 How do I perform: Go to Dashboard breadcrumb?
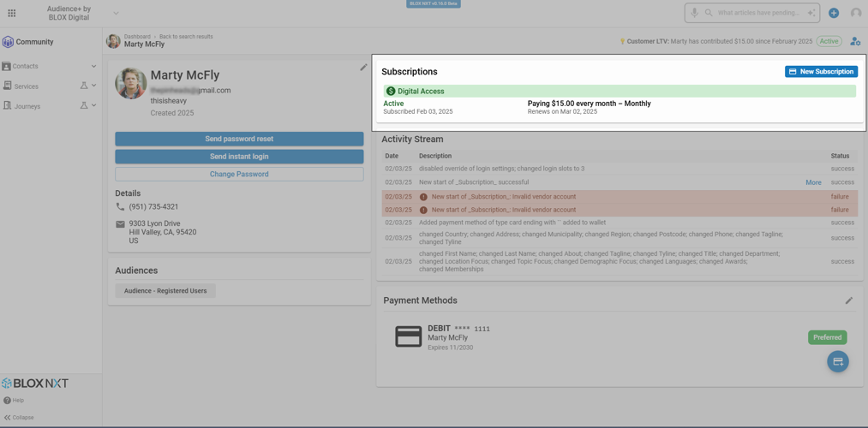pyautogui.click(x=137, y=37)
